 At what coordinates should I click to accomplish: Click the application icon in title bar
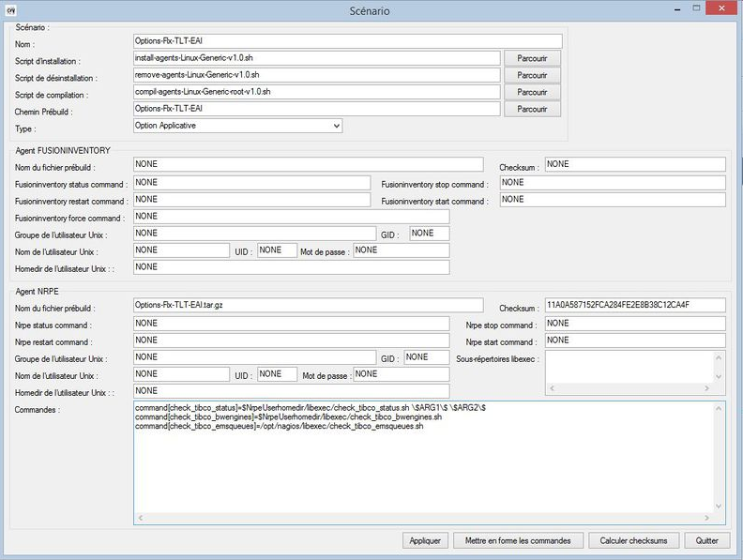[10, 10]
